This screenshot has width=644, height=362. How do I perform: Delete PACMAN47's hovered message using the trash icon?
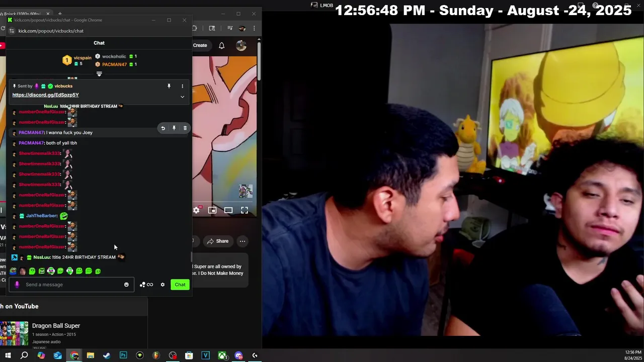pyautogui.click(x=185, y=128)
